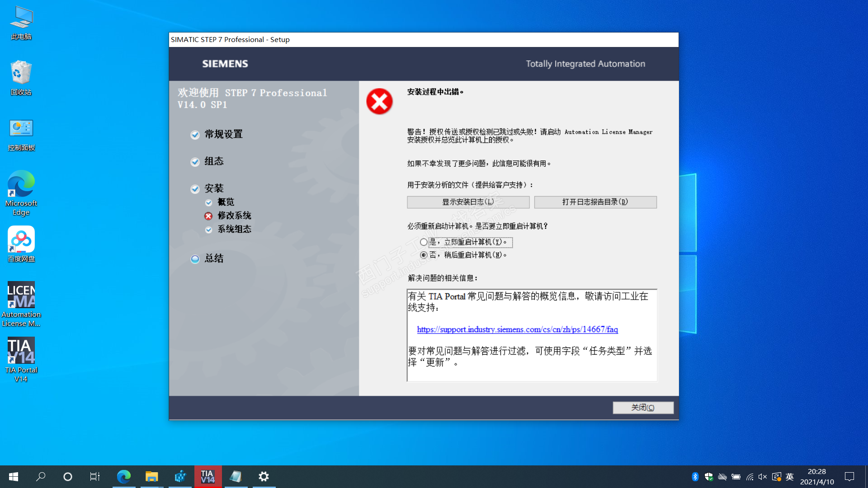The width and height of the screenshot is (868, 488).
Task: Select 是，立即重启计算机 radio option
Action: coord(424,242)
